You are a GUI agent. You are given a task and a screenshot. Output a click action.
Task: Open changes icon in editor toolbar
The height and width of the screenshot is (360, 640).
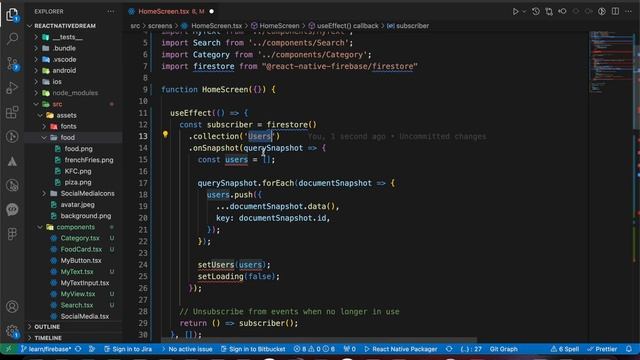pos(549,11)
